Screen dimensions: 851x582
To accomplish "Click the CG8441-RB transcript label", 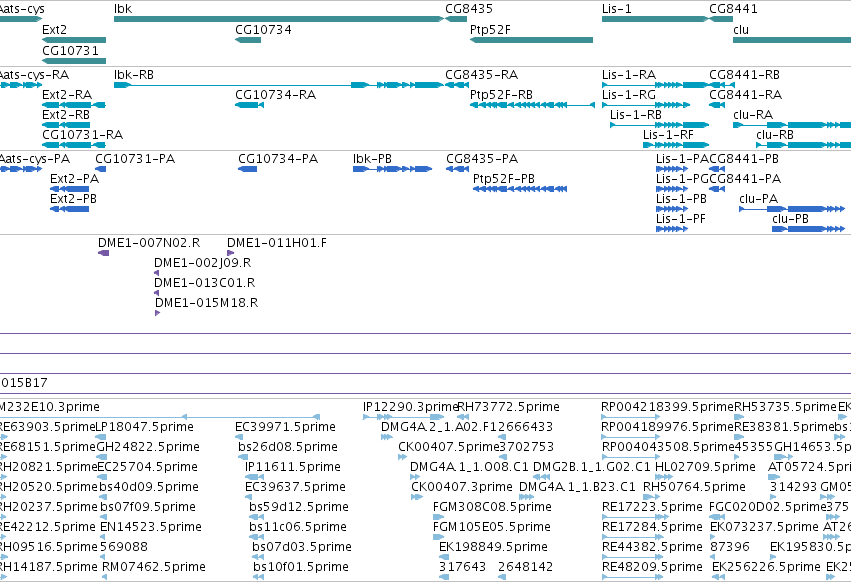I will 745,74.
